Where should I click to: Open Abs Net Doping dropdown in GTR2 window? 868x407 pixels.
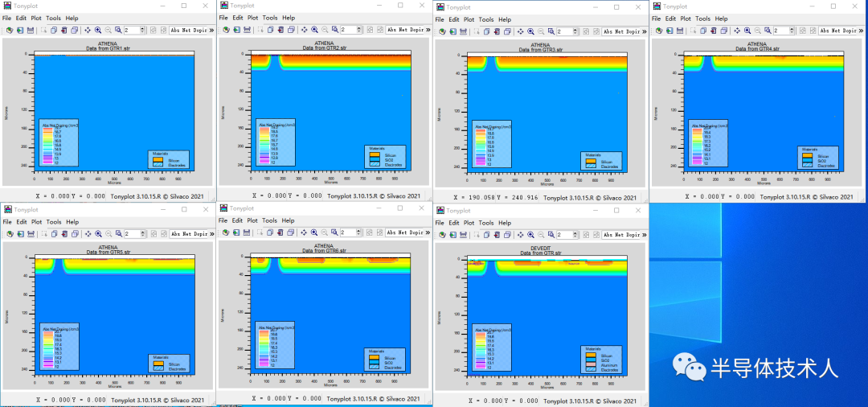point(404,29)
